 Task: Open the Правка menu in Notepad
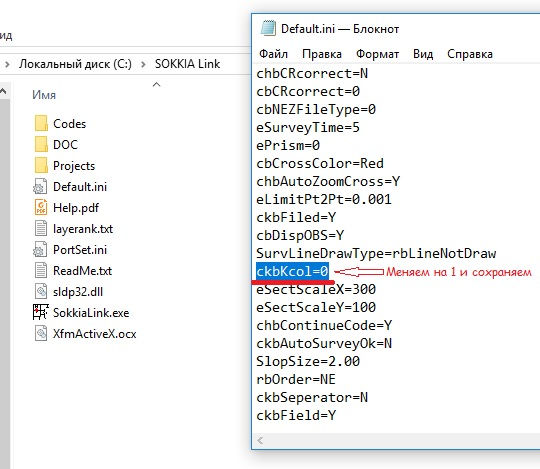[322, 54]
